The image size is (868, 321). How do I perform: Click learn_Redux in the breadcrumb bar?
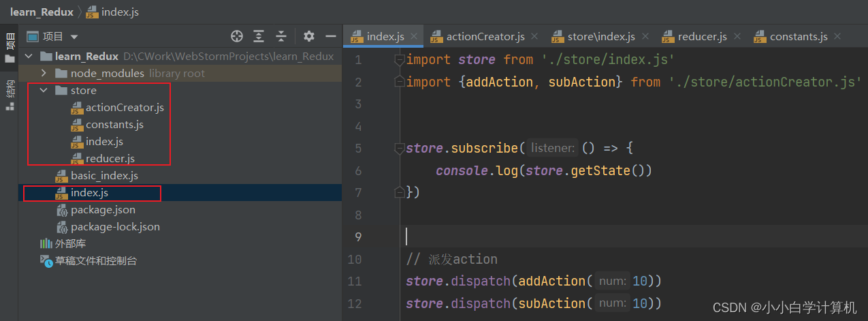(42, 12)
